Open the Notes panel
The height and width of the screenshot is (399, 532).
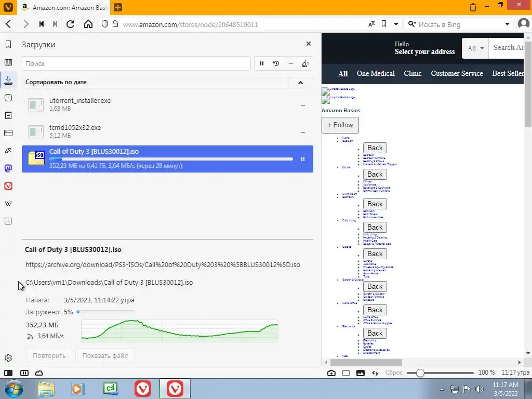8,115
